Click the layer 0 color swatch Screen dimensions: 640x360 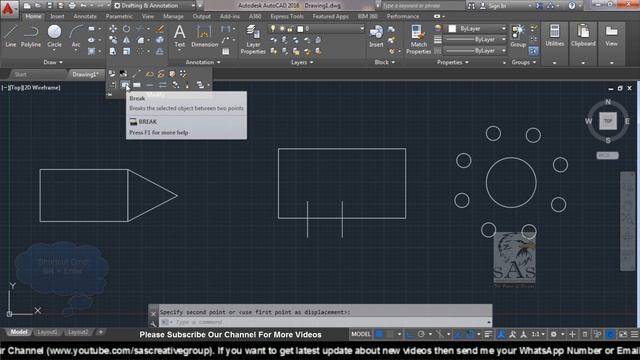click(x=300, y=29)
